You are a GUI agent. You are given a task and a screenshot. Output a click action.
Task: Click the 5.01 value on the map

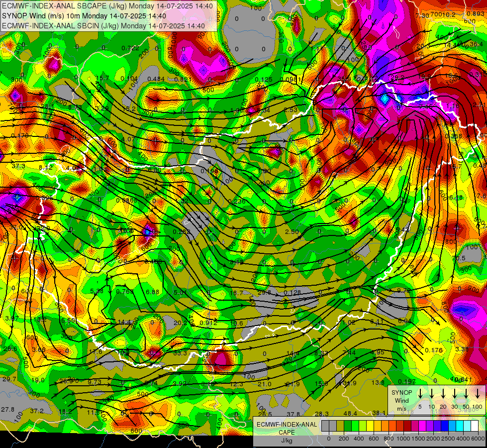pos(180,292)
